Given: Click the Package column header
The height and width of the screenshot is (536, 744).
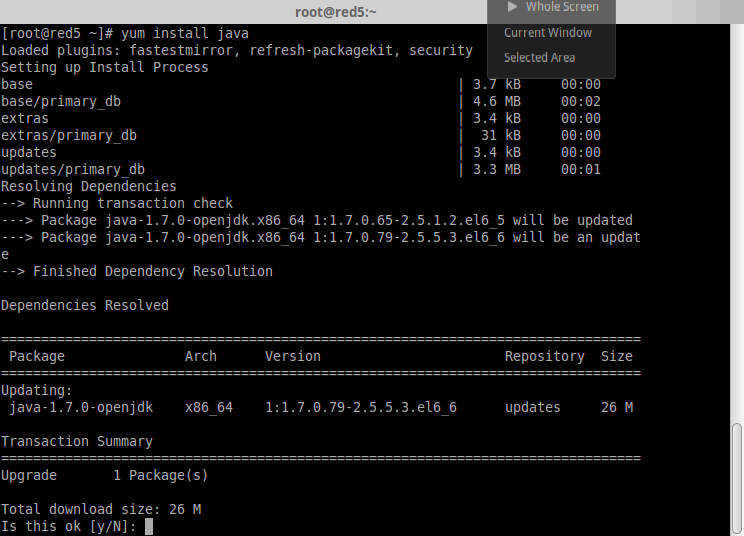Looking at the screenshot, I should [x=37, y=356].
